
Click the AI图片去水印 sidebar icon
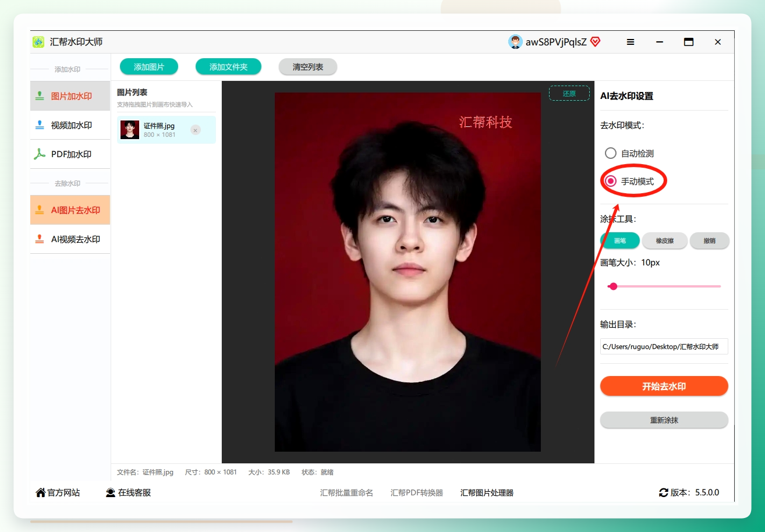pyautogui.click(x=40, y=210)
